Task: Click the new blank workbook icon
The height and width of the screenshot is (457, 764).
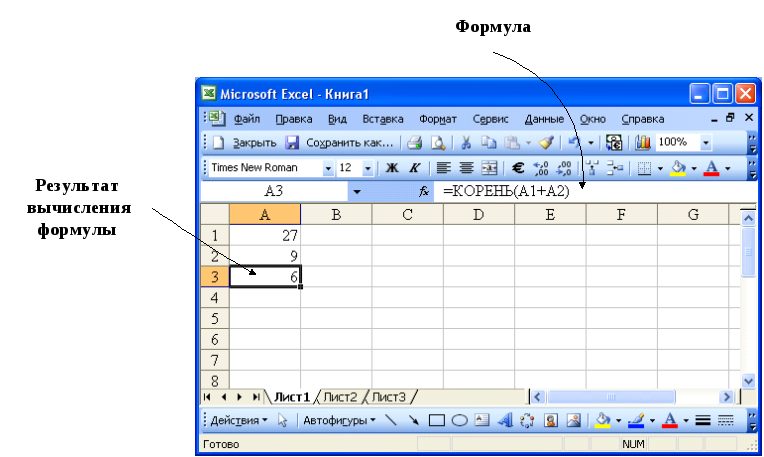Action: (x=219, y=143)
